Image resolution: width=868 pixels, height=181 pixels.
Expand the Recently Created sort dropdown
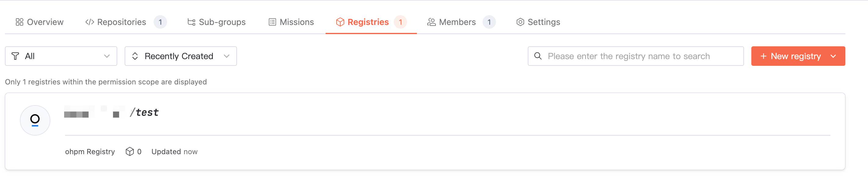coord(181,56)
